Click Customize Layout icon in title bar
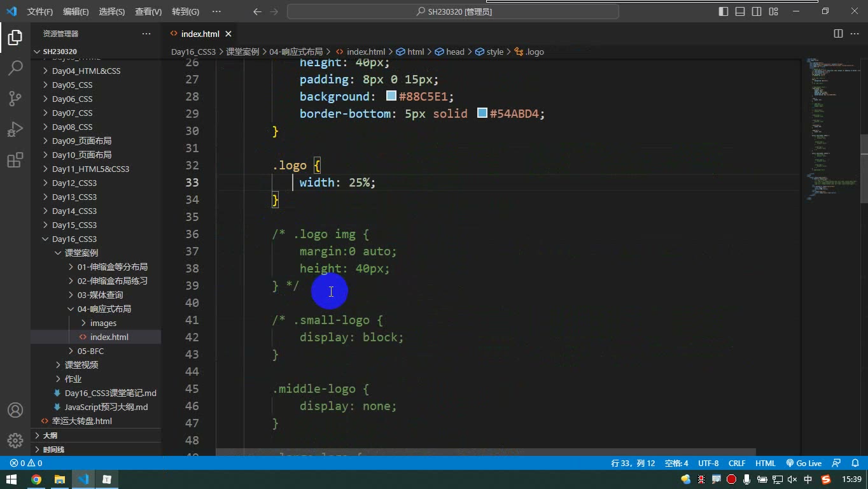 pyautogui.click(x=774, y=11)
